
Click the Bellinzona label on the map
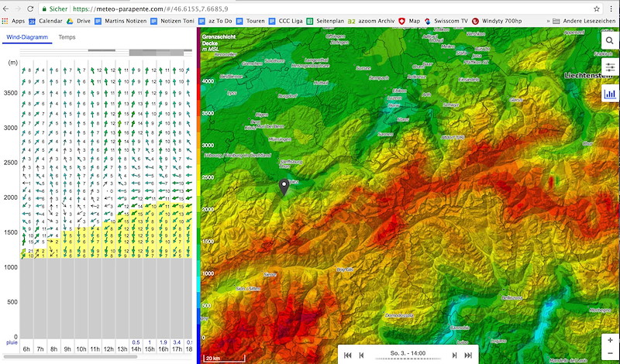512,297
